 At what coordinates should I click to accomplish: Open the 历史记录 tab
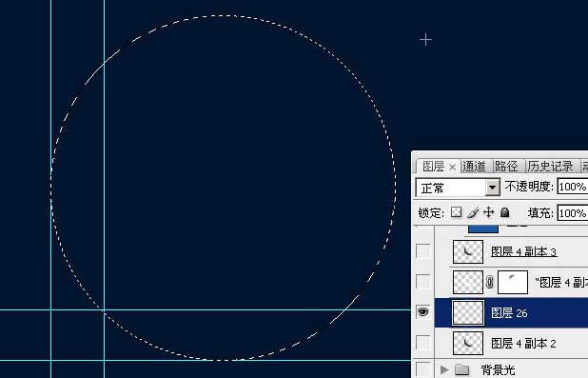pos(550,167)
